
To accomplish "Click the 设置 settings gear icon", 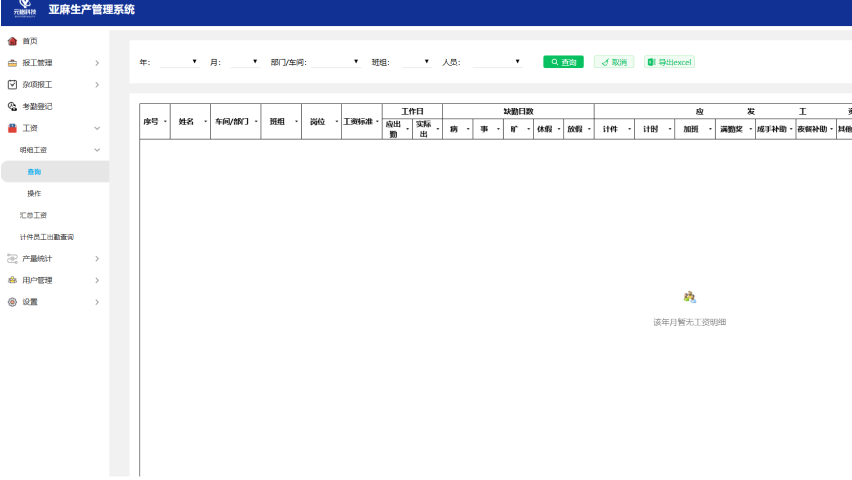I will pos(12,302).
